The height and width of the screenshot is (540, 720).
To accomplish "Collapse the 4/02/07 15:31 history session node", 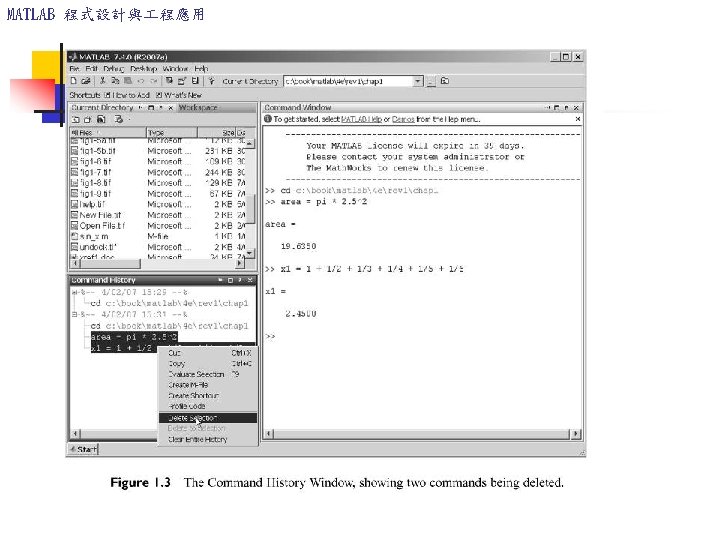I will click(74, 315).
